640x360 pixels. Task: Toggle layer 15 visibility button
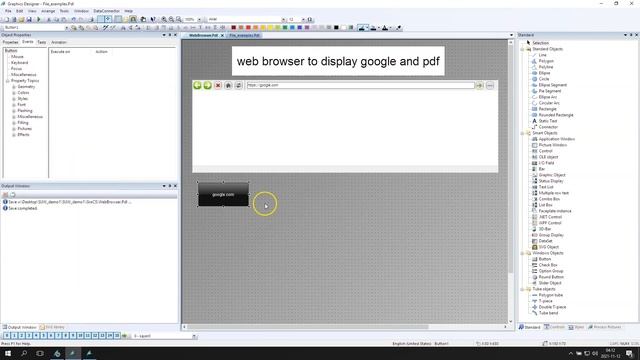point(117,336)
